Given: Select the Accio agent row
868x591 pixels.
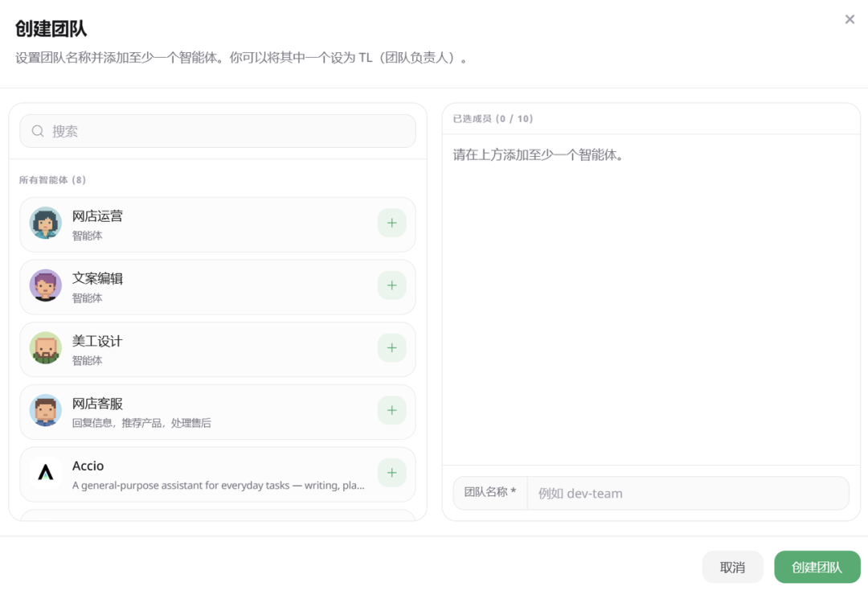Looking at the screenshot, I should [x=201, y=473].
